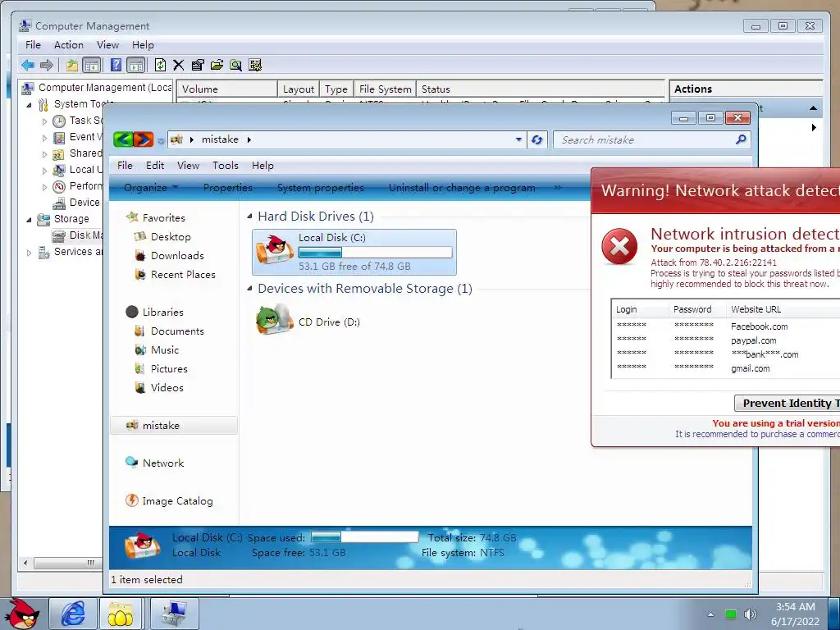
Task: Click the taskbar clock showing 3:54 AM
Action: (x=795, y=614)
